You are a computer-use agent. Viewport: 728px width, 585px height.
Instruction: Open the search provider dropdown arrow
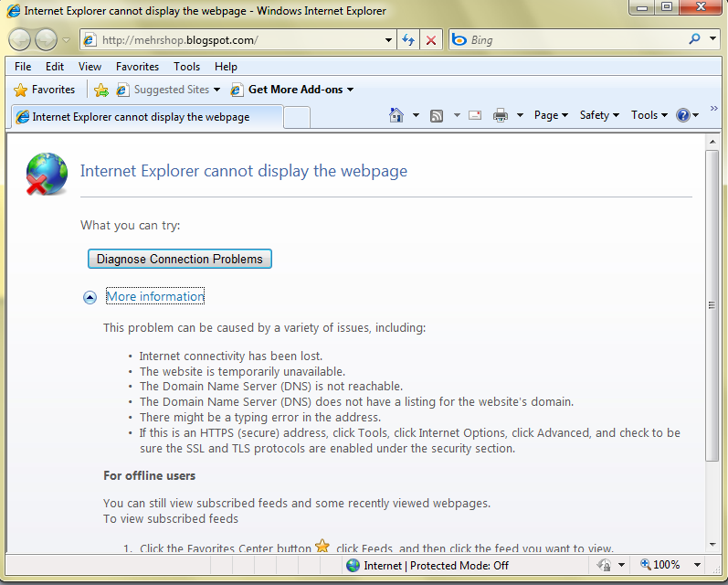[712, 39]
